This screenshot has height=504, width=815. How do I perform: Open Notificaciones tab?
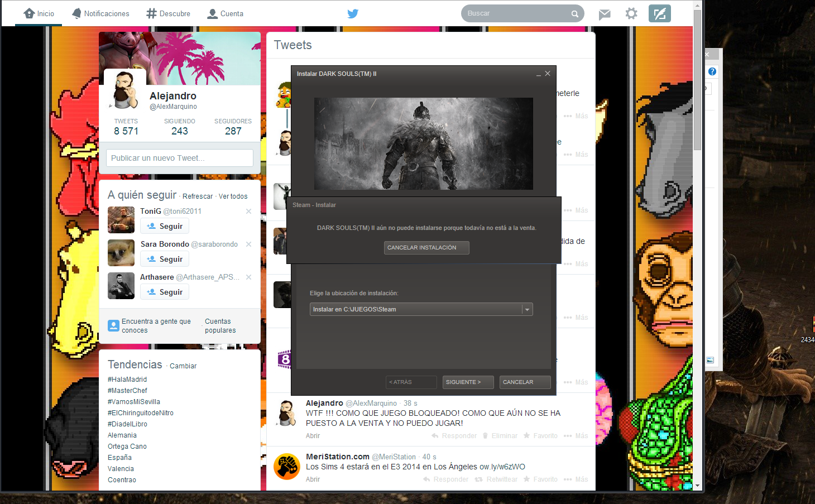[101, 13]
